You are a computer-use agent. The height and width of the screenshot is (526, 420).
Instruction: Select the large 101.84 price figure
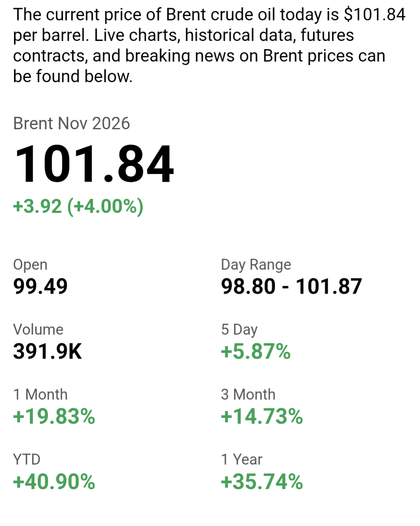(x=94, y=163)
